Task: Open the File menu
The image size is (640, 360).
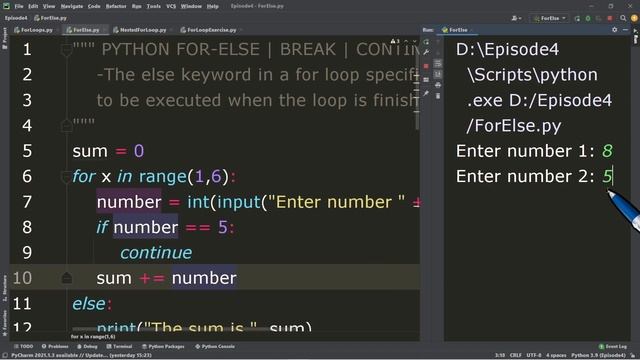Action: 19,6
